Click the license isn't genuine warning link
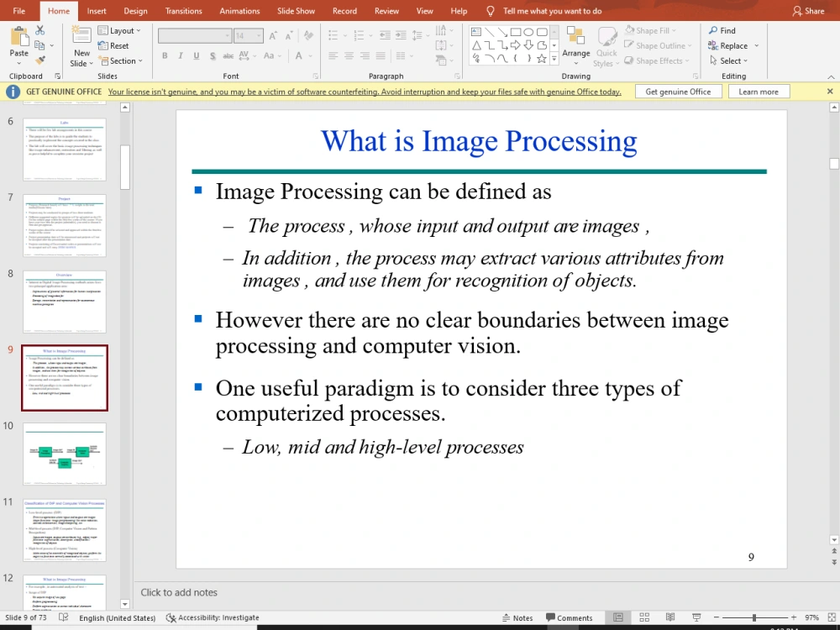 (x=365, y=92)
